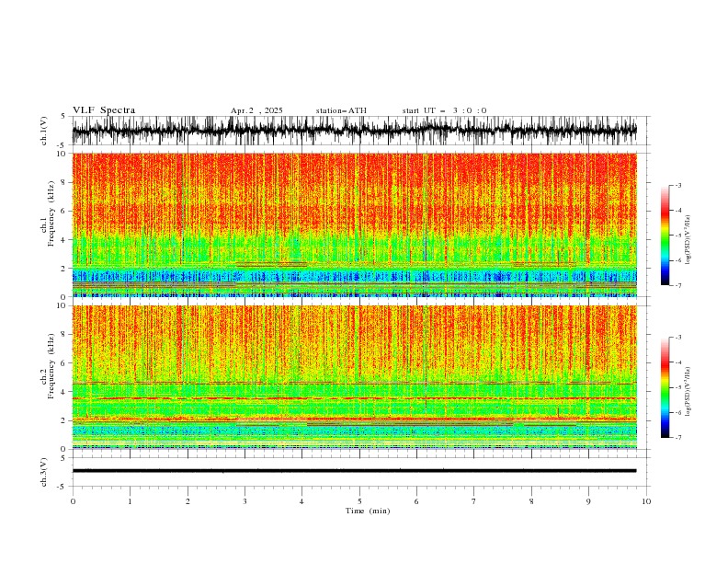Click the "-5" voltage tick on the ch.3(V) axis
This screenshot has width=728, height=563.
(x=62, y=487)
